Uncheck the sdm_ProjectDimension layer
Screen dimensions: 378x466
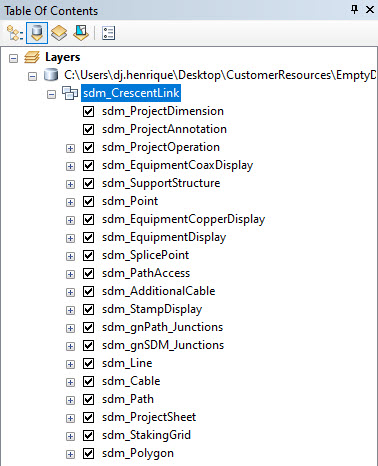pos(89,111)
